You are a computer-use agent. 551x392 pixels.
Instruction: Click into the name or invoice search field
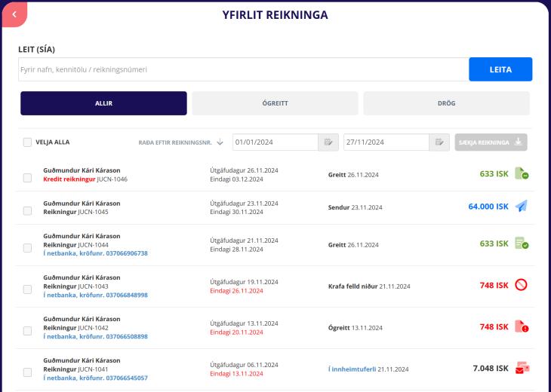point(243,69)
